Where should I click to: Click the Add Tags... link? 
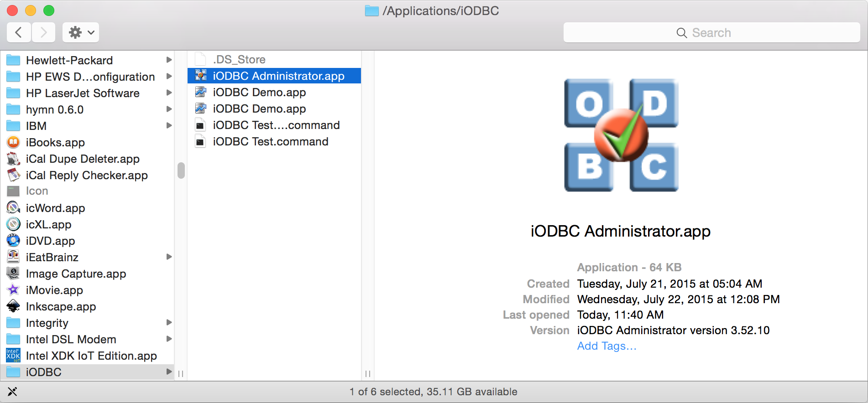(x=607, y=346)
